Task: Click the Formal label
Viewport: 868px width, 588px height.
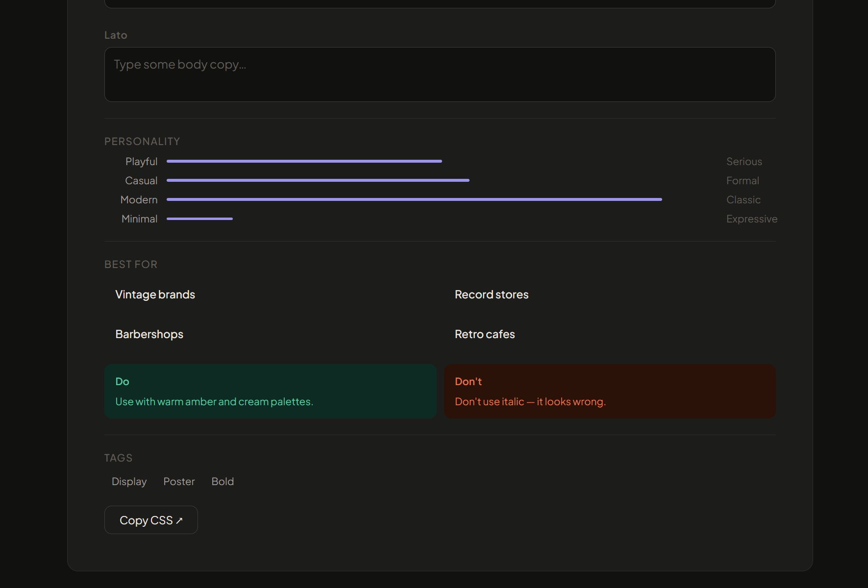Action: [743, 181]
